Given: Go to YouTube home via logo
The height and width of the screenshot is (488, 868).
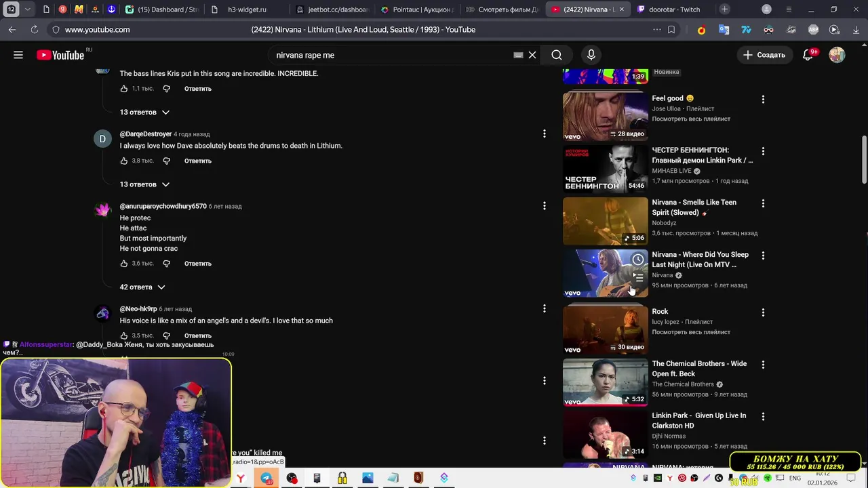Looking at the screenshot, I should [60, 55].
